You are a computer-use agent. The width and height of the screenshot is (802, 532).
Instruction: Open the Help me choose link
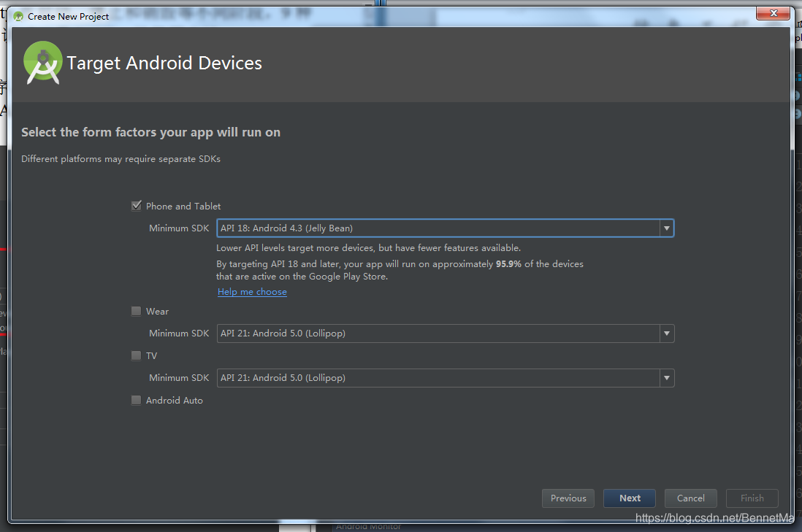[x=252, y=292]
